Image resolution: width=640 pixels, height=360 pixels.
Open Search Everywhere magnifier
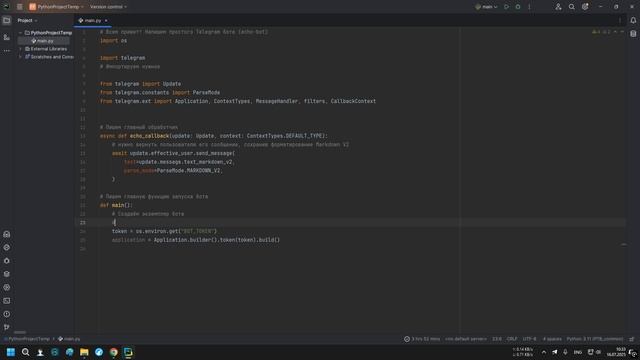coord(571,7)
